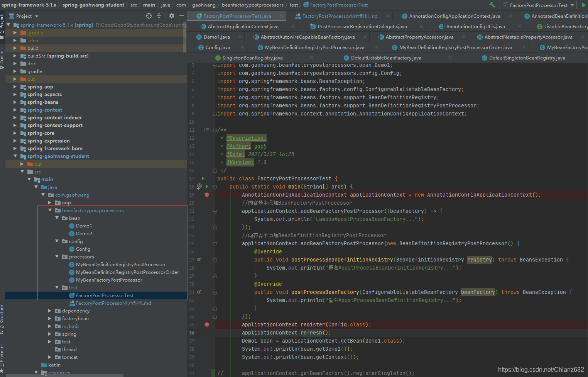Open Project panel settings gear
The width and height of the screenshot is (588, 377).
point(172,16)
